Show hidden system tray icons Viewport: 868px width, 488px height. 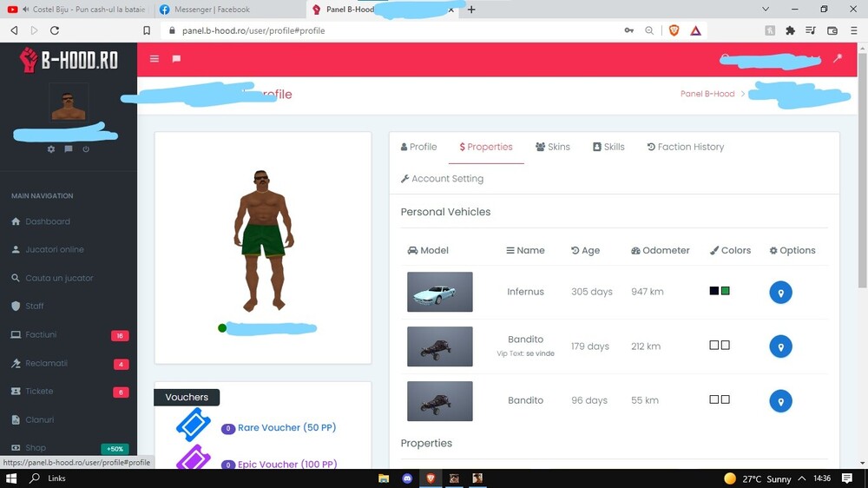click(x=801, y=478)
